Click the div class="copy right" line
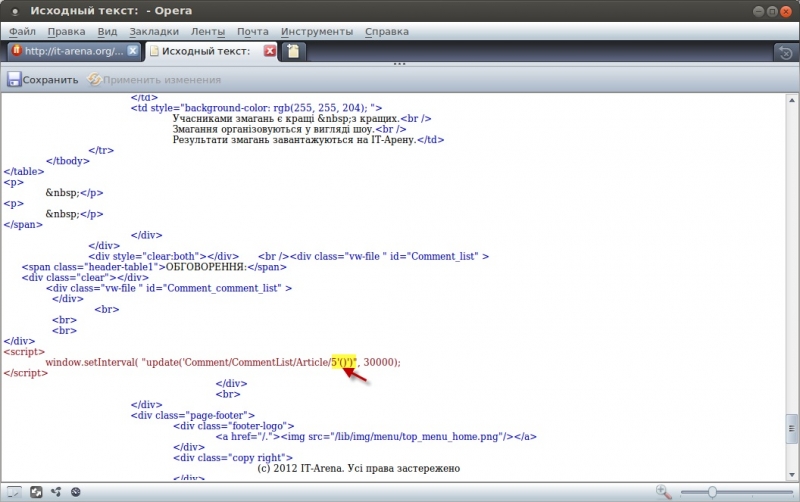The image size is (800, 502). tap(233, 458)
